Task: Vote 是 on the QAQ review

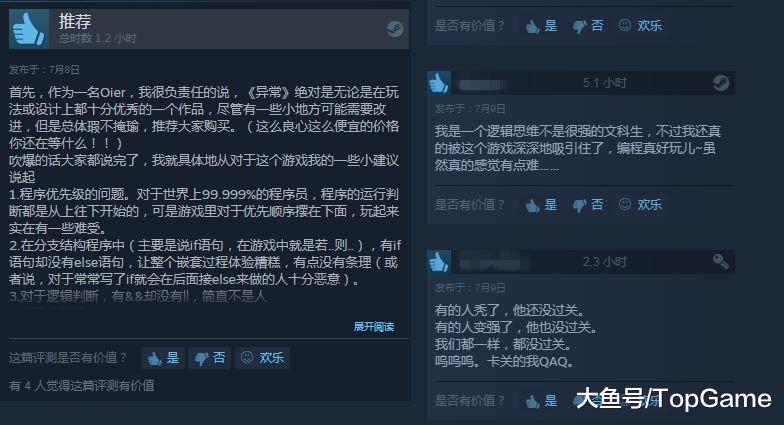Action: (541, 400)
